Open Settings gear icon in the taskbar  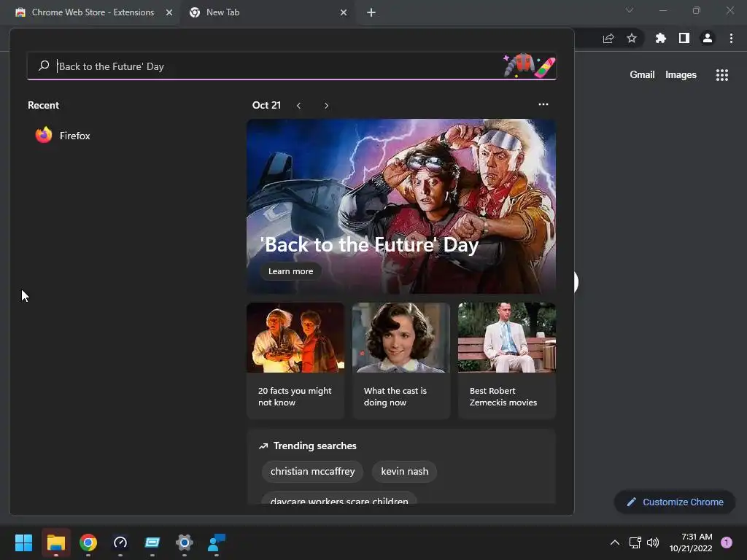185,542
